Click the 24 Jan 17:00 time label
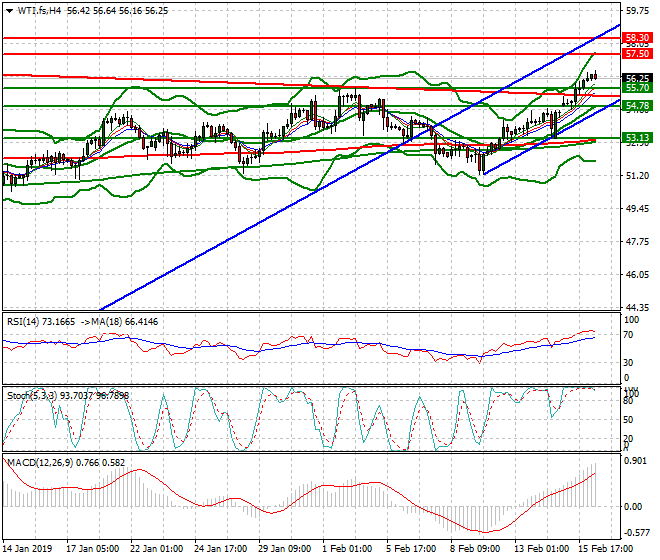This screenshot has height=560, width=660. pyautogui.click(x=221, y=549)
